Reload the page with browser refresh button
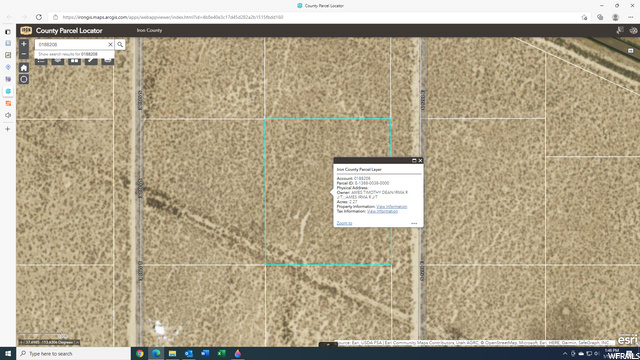 (39, 17)
